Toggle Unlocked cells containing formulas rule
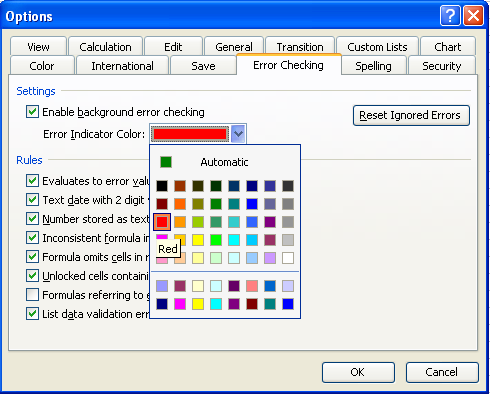 pyautogui.click(x=32, y=276)
